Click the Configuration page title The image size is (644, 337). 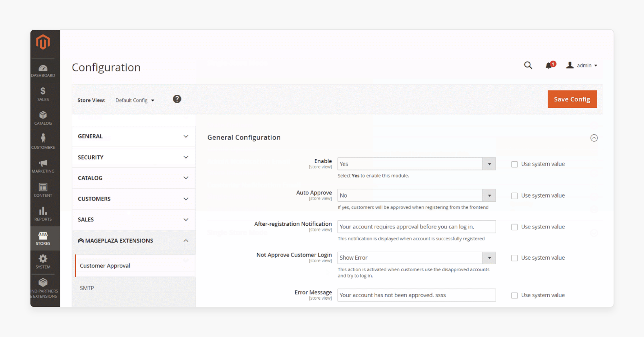(106, 68)
